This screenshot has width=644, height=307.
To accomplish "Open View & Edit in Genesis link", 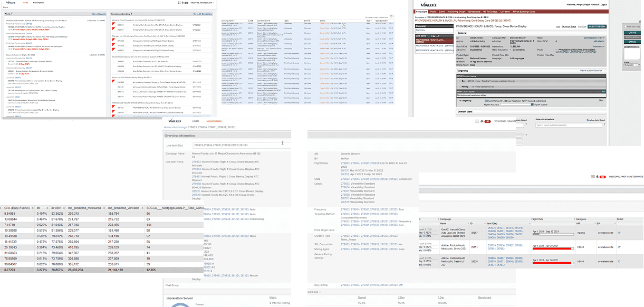I will pyautogui.click(x=591, y=71).
